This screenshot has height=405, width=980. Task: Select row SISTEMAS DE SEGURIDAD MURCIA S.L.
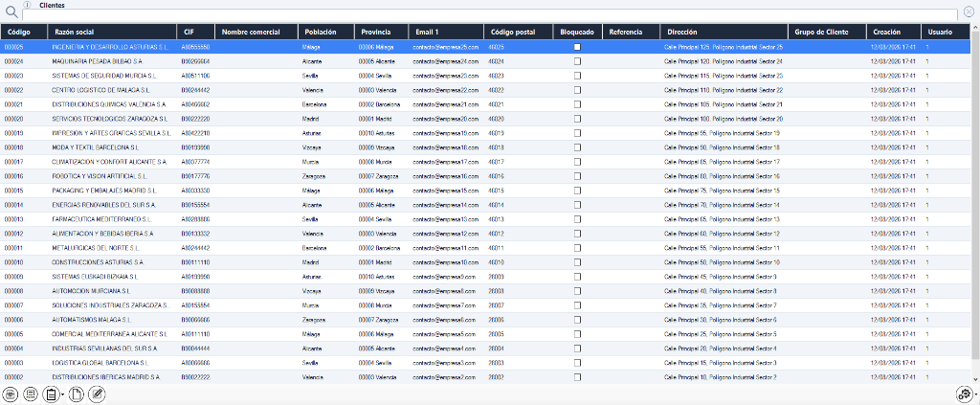pos(485,76)
